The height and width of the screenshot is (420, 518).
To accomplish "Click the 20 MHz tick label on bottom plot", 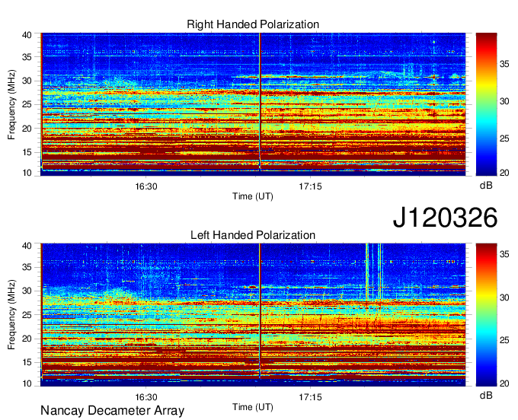I will point(27,339).
